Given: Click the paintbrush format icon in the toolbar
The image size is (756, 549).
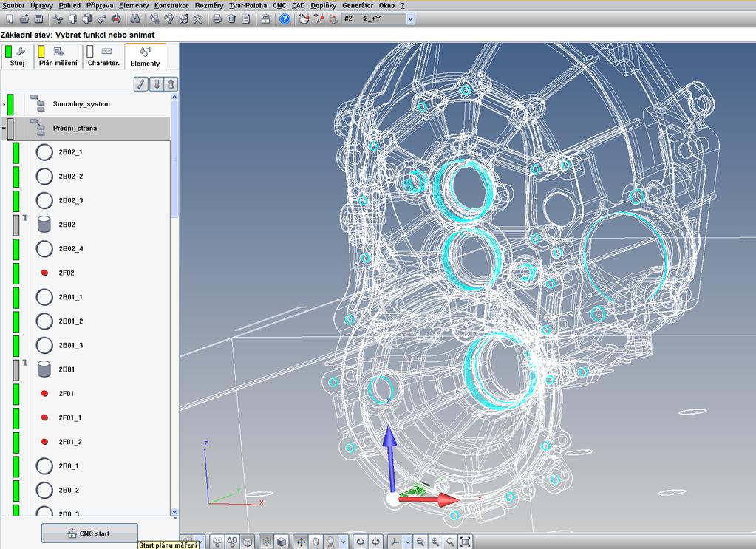Looking at the screenshot, I should pyautogui.click(x=102, y=18).
